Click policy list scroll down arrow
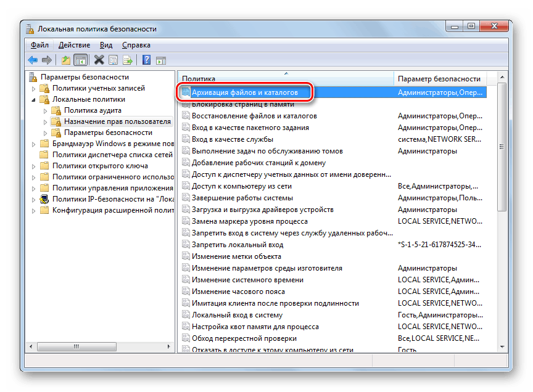533x392 pixels. [x=502, y=347]
